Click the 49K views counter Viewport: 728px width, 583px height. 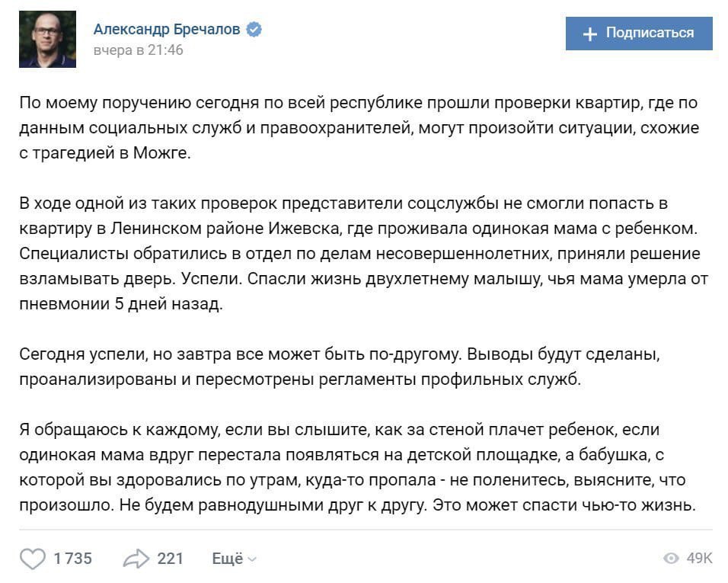(699, 558)
